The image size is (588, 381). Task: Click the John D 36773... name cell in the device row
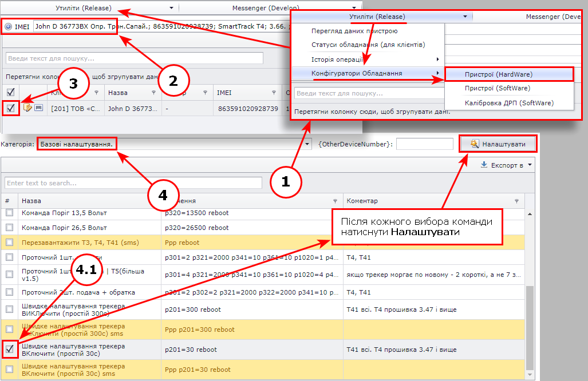click(132, 109)
